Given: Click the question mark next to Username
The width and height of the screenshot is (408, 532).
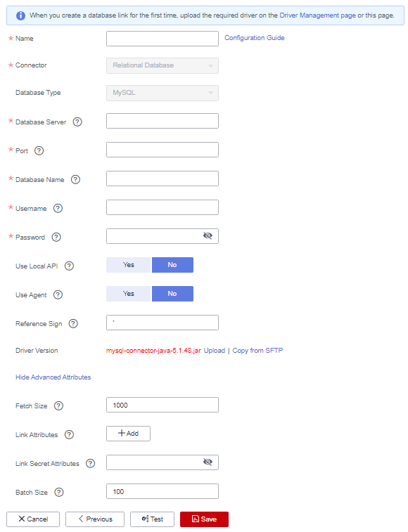Looking at the screenshot, I should tap(58, 208).
